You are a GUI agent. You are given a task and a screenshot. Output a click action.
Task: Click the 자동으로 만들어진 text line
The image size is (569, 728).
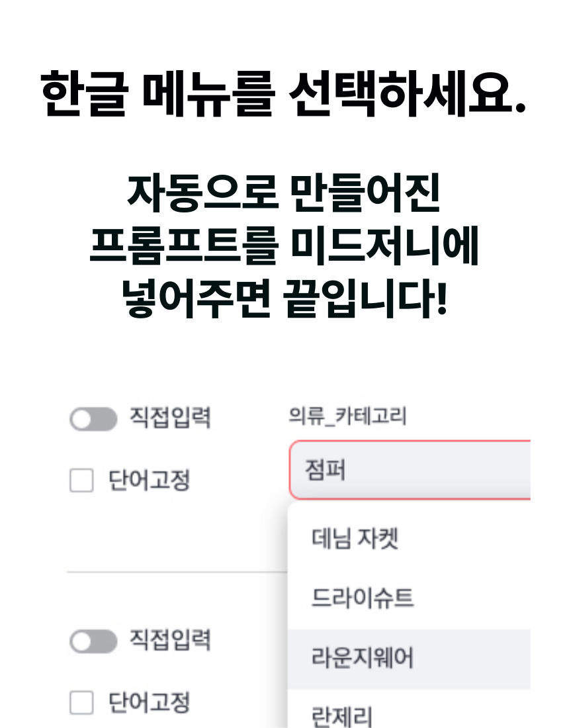click(284, 193)
